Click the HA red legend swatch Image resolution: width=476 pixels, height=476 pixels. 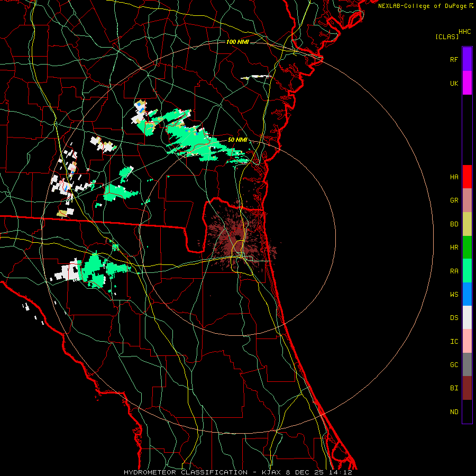coord(467,177)
